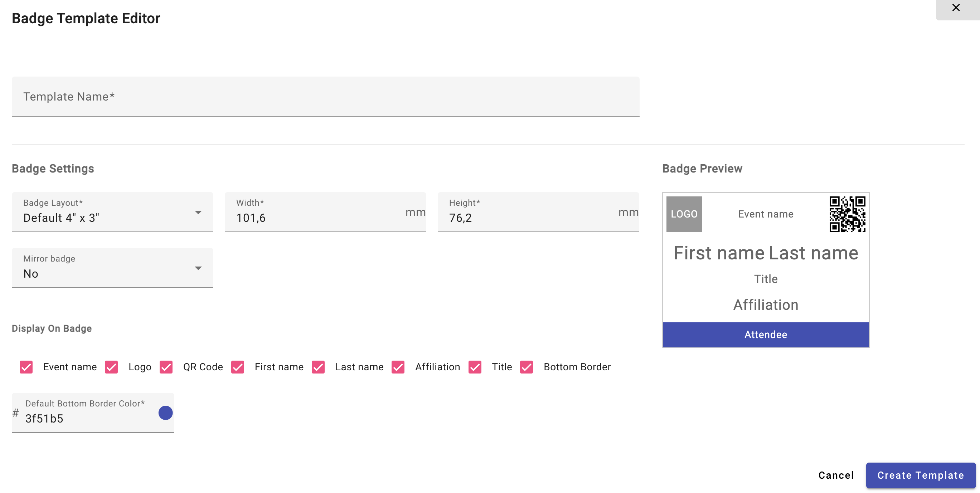Uncheck the First name checkbox

(238, 367)
